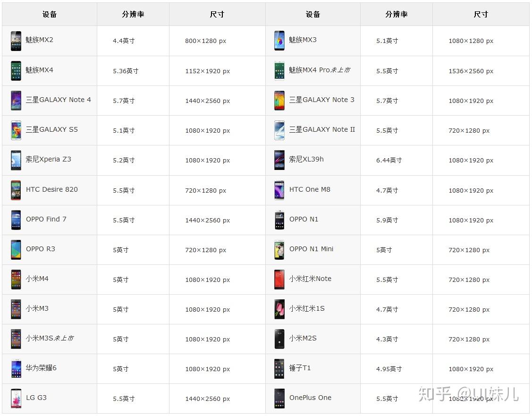Viewport: 532px width, 416px height.
Task: Click the 索尼Xperia Z3 phone image
Action: [x=16, y=160]
